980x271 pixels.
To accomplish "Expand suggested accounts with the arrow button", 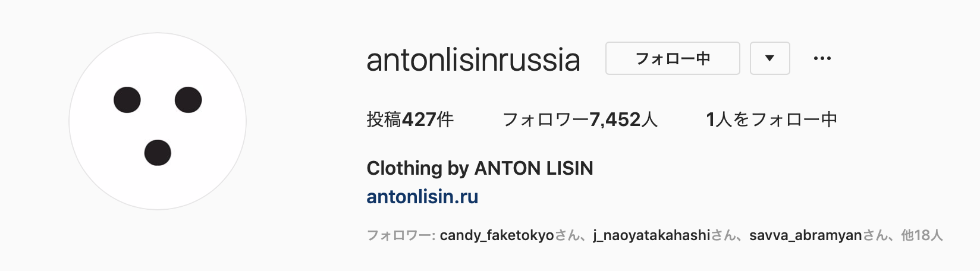I will [x=769, y=58].
